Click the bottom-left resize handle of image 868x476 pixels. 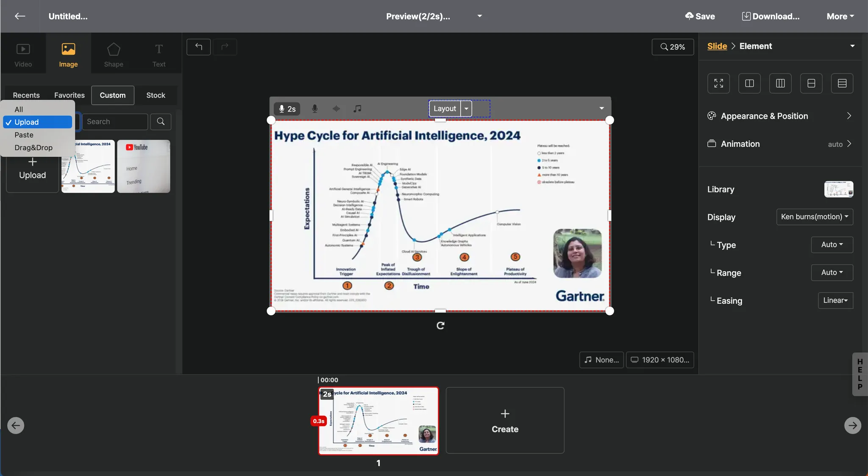(271, 311)
